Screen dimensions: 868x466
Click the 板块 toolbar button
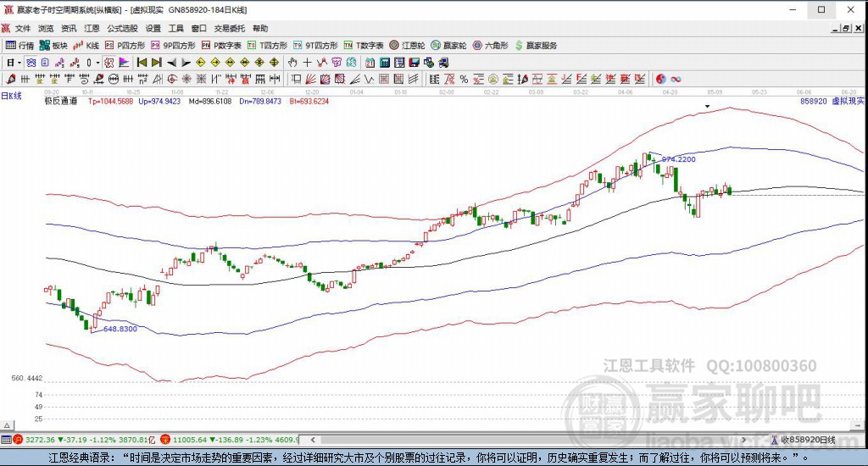coord(53,46)
